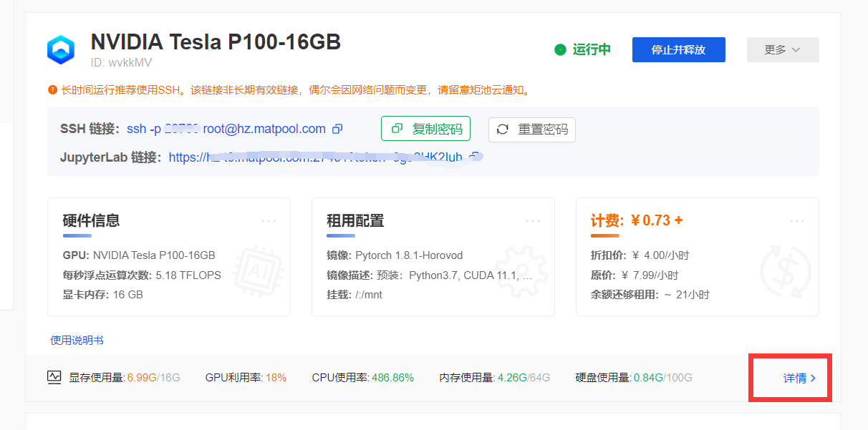Open the 使用说明书 link
The width and height of the screenshot is (868, 430).
coord(77,340)
